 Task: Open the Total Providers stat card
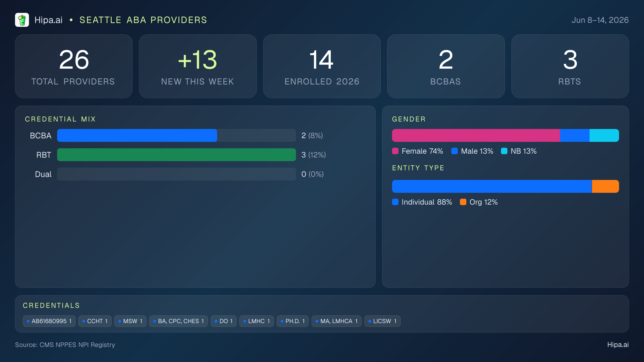(x=74, y=66)
